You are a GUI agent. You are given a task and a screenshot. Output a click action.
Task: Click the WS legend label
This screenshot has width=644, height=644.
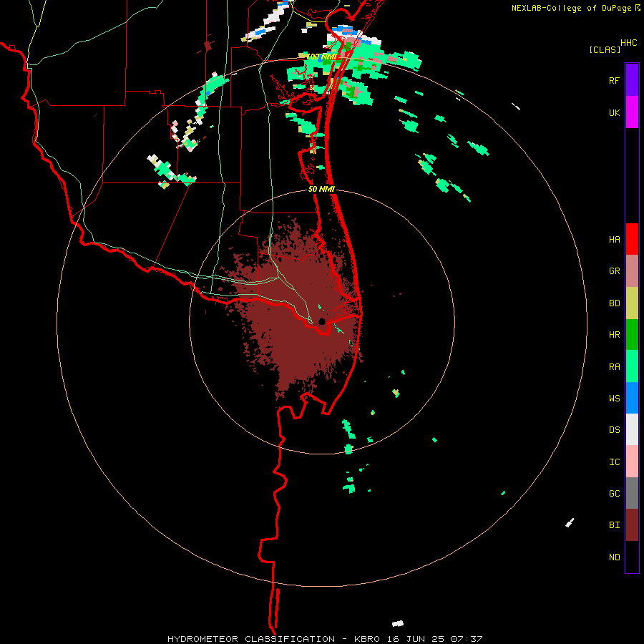click(x=614, y=399)
